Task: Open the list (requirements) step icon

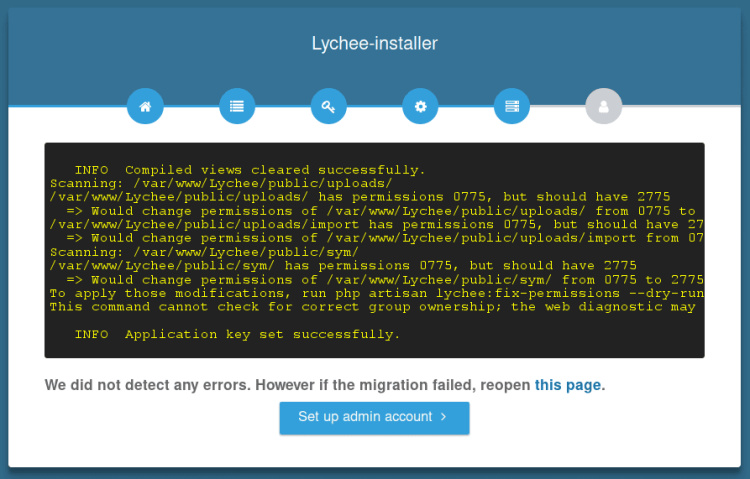Action: [237, 106]
